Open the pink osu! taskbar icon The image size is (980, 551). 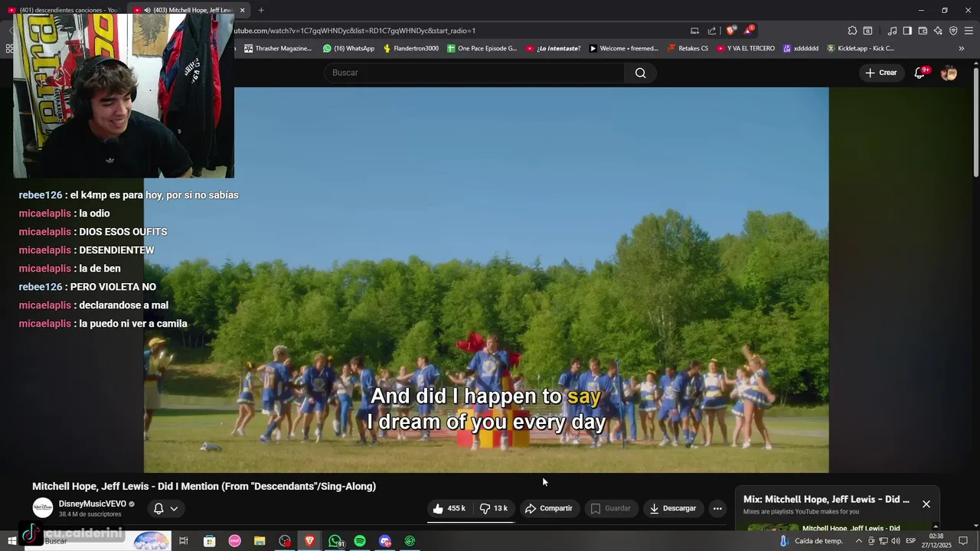coord(235,541)
